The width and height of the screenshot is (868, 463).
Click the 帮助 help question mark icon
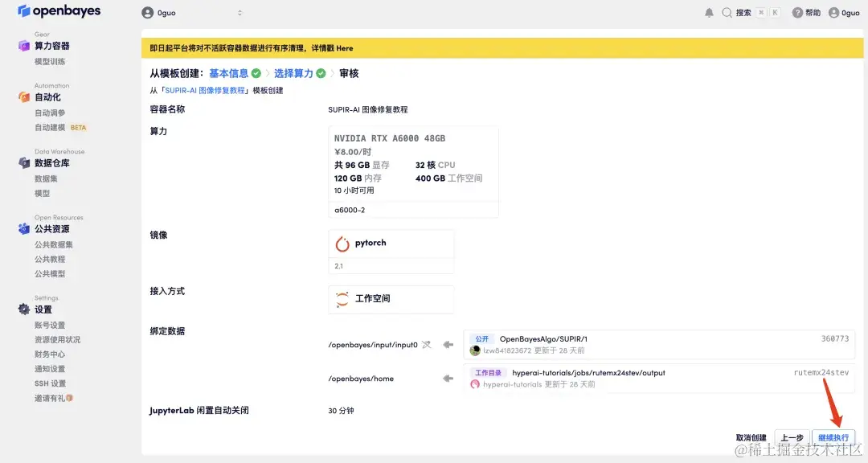tap(799, 12)
